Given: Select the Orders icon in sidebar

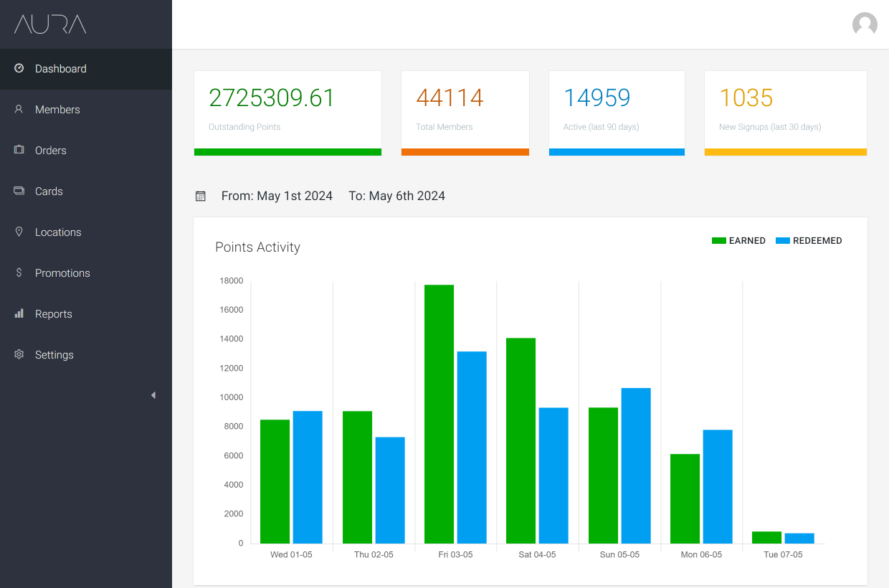Looking at the screenshot, I should [19, 150].
